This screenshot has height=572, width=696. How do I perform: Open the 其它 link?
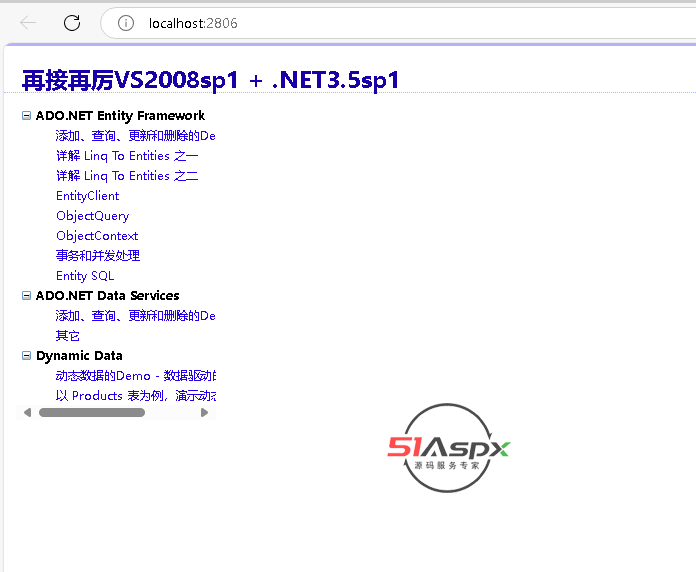coord(67,336)
